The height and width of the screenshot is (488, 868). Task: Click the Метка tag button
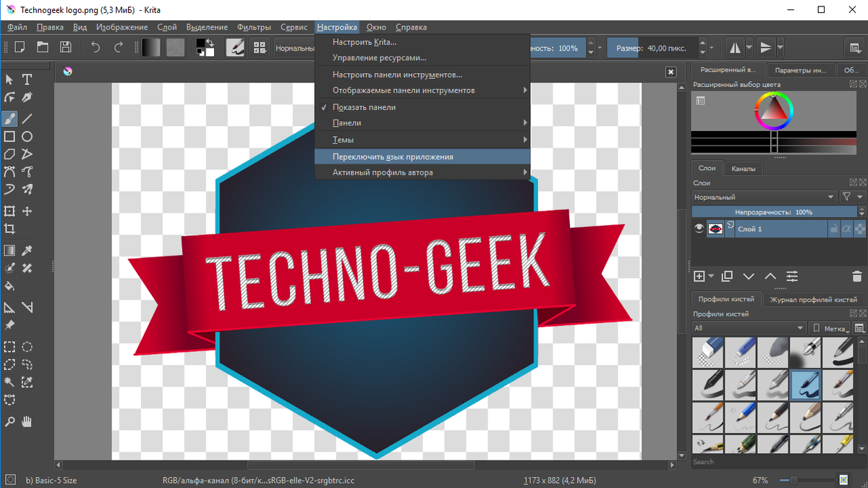point(830,328)
